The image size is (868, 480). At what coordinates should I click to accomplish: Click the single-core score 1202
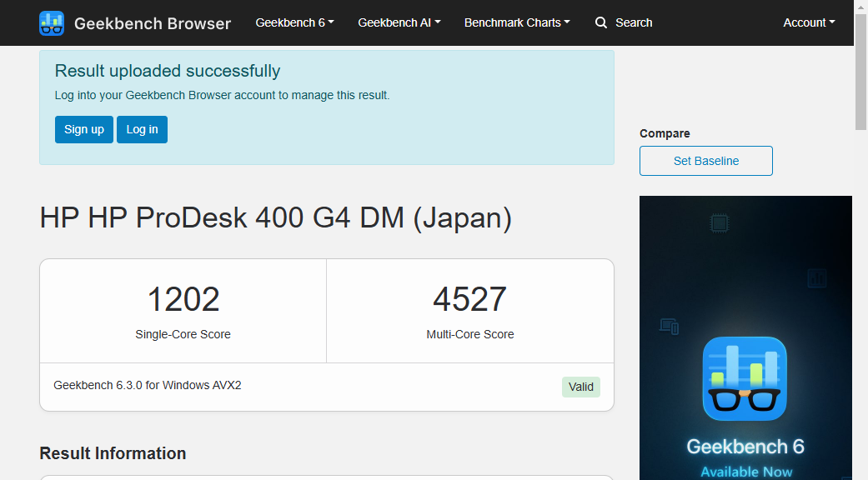[183, 299]
